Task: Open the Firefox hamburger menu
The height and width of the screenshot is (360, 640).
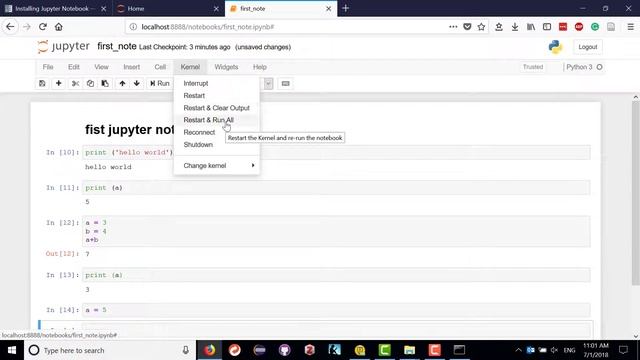Action: coord(631,27)
